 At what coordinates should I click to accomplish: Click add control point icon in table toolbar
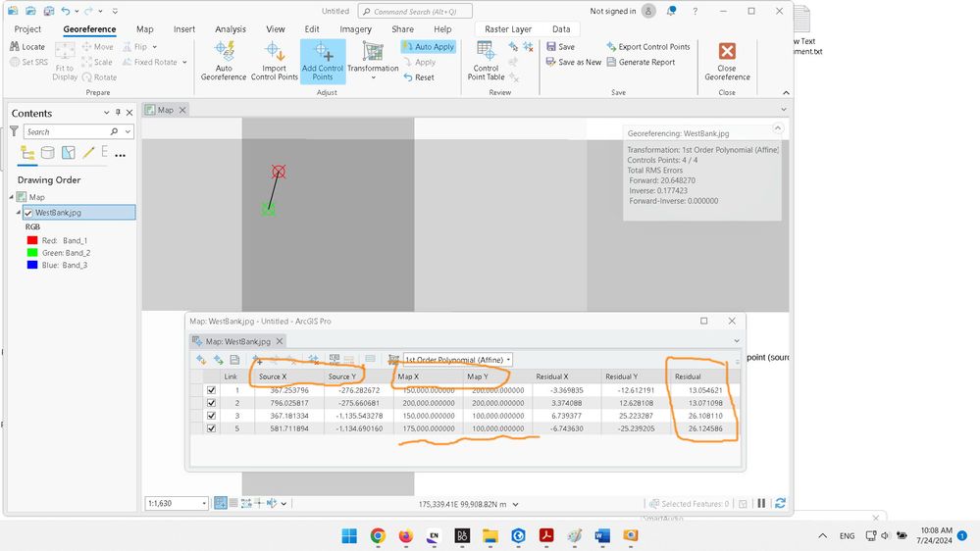tap(257, 360)
